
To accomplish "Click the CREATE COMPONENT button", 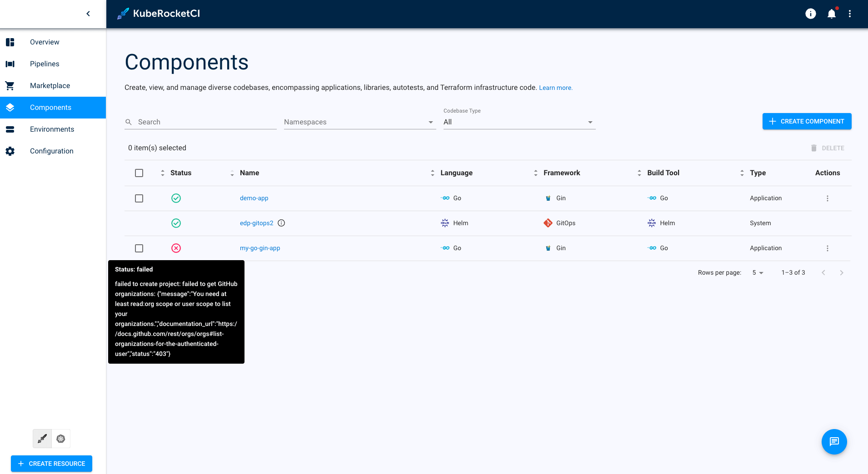I will pyautogui.click(x=807, y=121).
